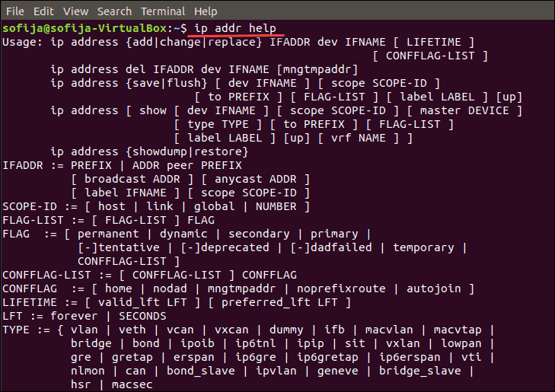Viewport: 555px width, 392px height.
Task: Click 'macsec' in the TYPE list
Action: (132, 384)
